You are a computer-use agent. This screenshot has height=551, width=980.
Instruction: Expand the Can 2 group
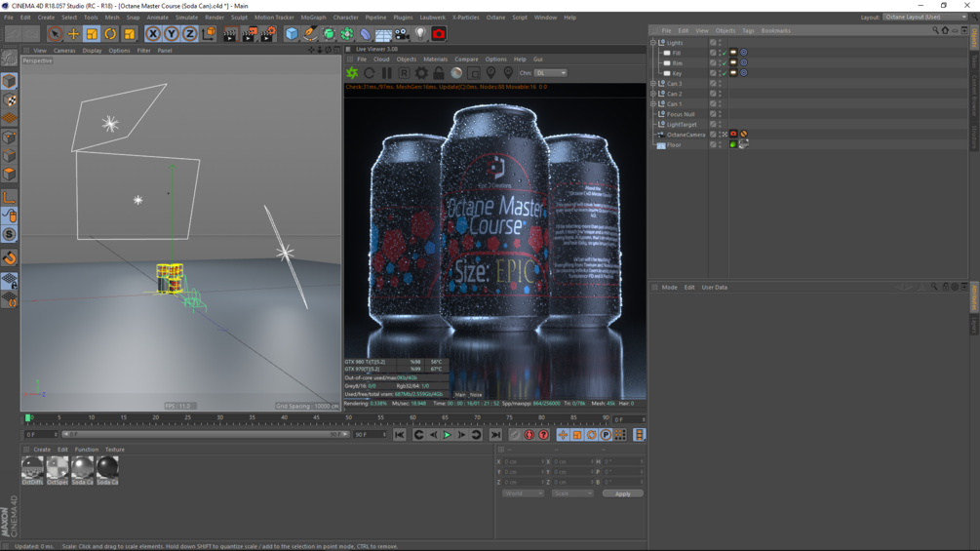653,94
